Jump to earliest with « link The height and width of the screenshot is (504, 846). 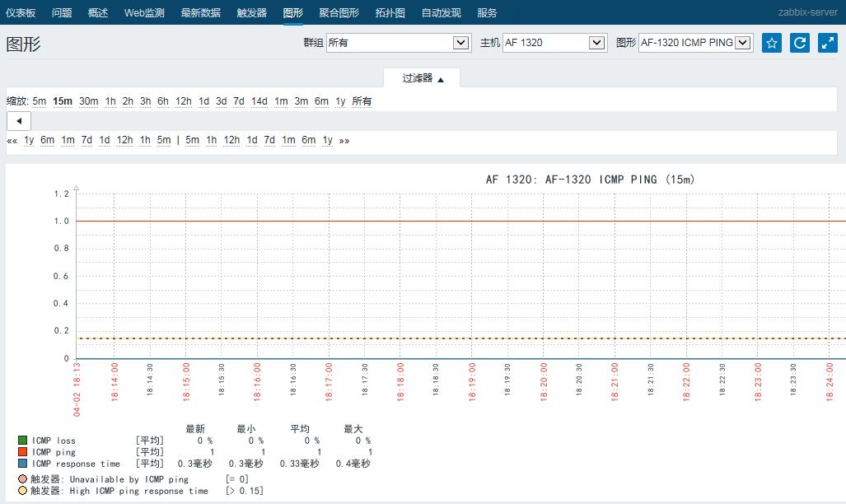point(12,140)
